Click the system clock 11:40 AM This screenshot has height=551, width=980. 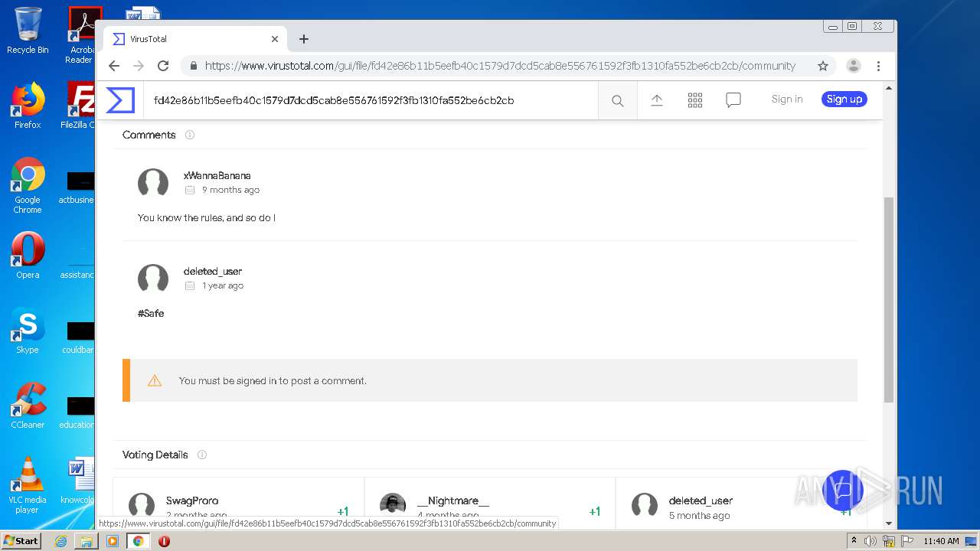[941, 541]
